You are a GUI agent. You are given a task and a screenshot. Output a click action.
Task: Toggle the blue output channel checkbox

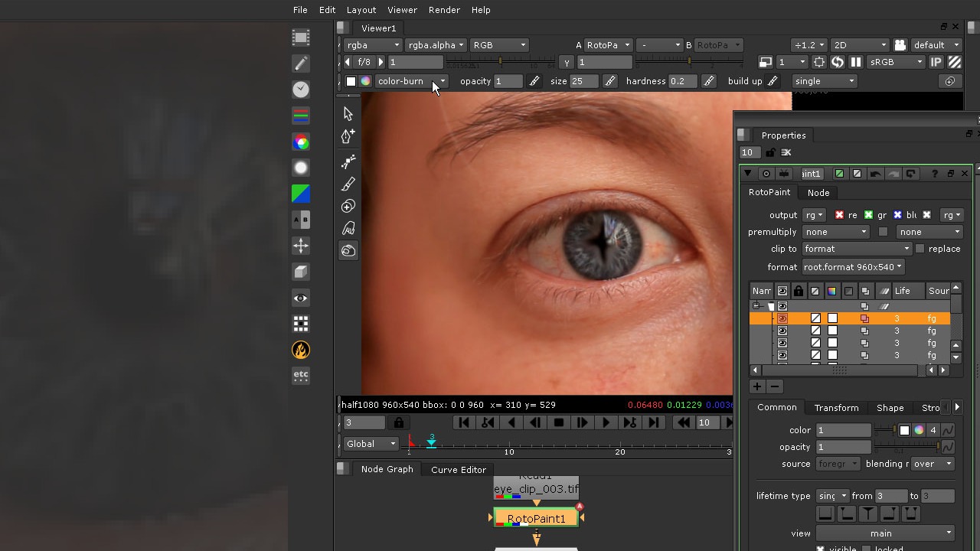(897, 215)
